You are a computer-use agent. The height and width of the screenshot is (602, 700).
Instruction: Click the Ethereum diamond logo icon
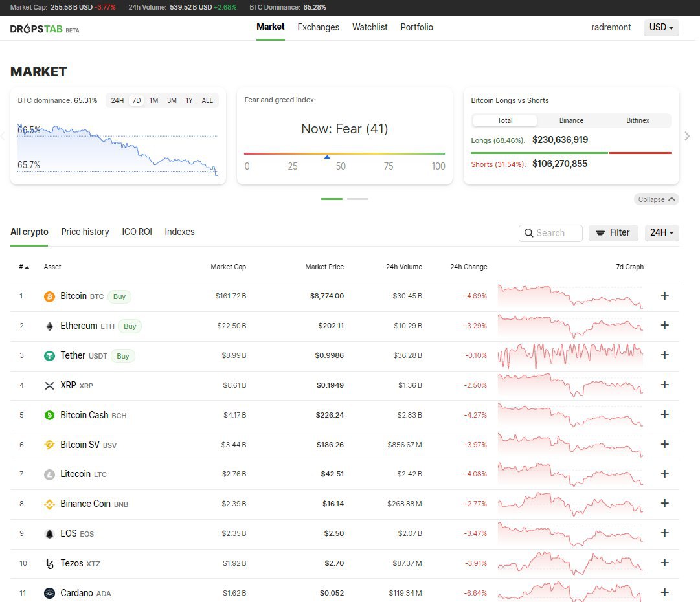coord(49,326)
